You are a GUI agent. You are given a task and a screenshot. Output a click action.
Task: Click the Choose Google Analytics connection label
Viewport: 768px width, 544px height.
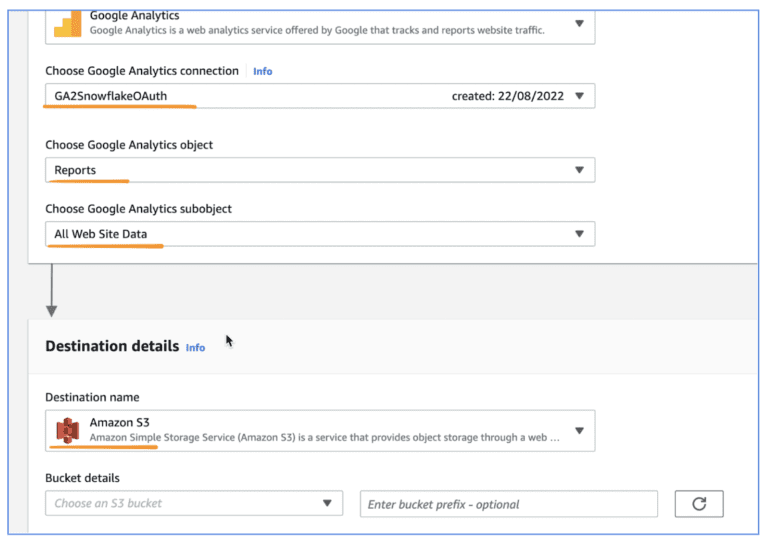142,71
